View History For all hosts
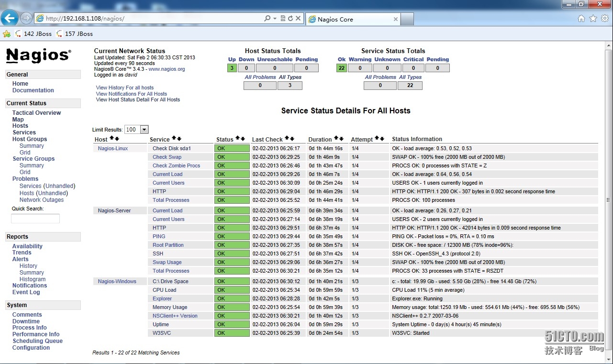 pyautogui.click(x=125, y=88)
